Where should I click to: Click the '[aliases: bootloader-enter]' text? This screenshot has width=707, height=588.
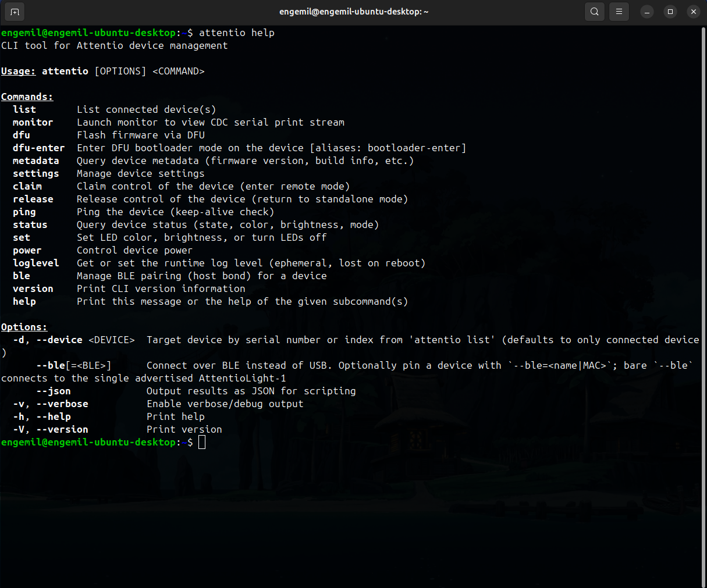click(388, 148)
